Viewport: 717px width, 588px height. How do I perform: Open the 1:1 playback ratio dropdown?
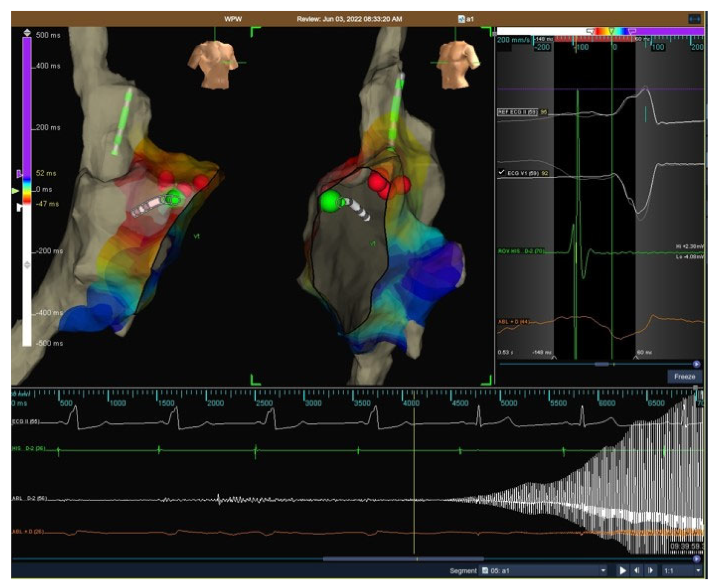pyautogui.click(x=698, y=570)
